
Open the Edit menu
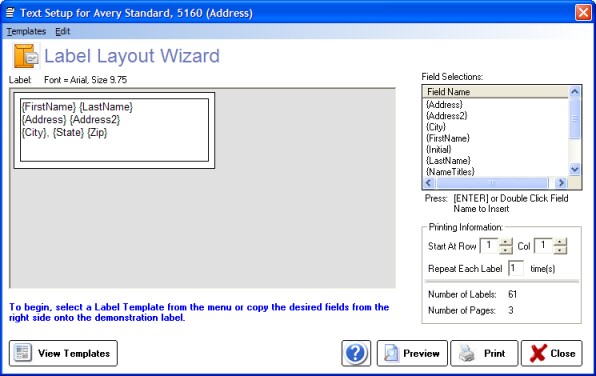click(63, 32)
